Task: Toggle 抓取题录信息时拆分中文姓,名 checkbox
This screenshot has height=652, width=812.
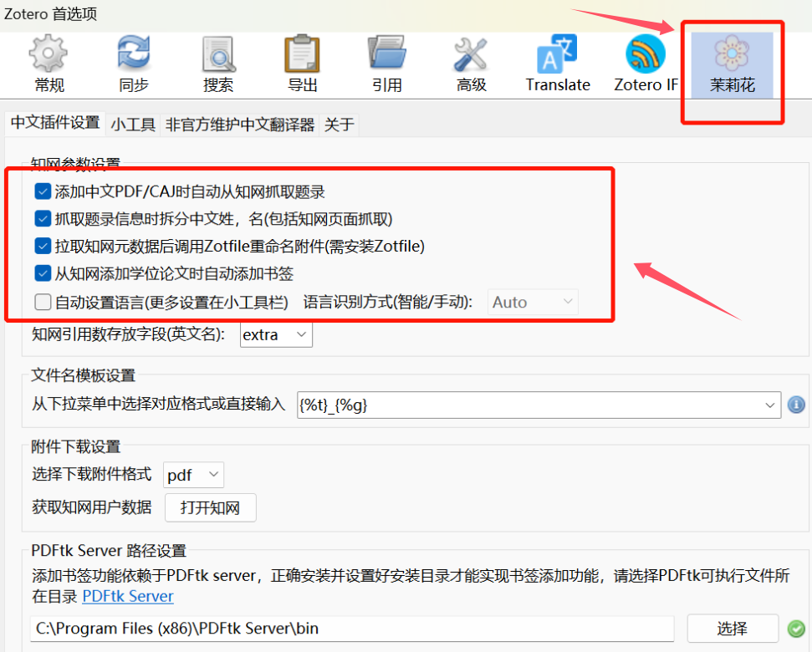Action: coord(43,219)
